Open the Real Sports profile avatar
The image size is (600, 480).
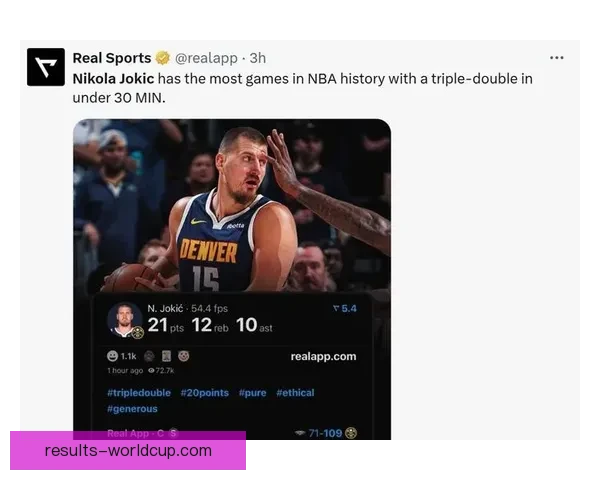pyautogui.click(x=46, y=67)
